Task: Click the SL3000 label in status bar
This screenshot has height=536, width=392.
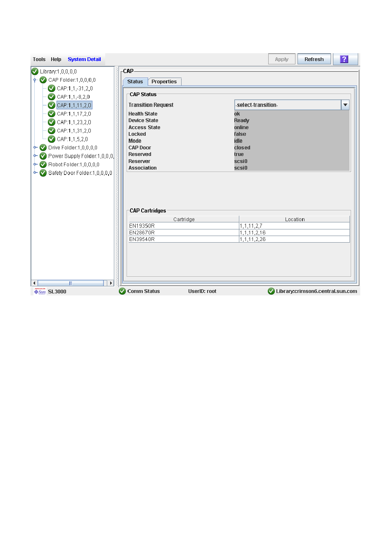Action: 57,292
